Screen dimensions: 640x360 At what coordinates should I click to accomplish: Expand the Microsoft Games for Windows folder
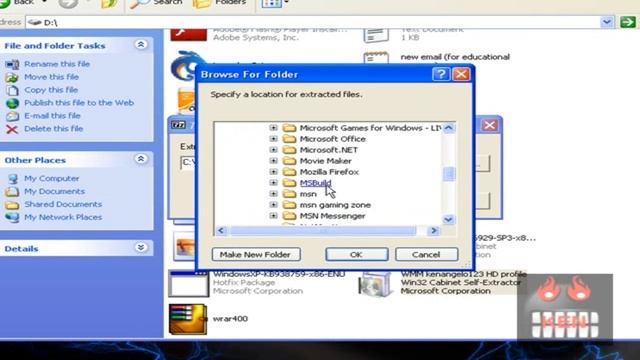click(x=273, y=128)
